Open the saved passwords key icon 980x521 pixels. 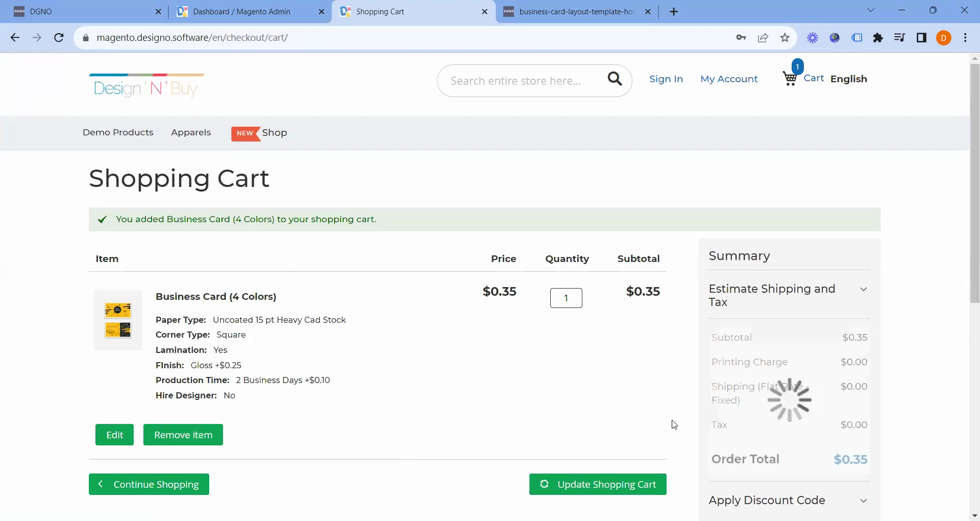(x=741, y=37)
